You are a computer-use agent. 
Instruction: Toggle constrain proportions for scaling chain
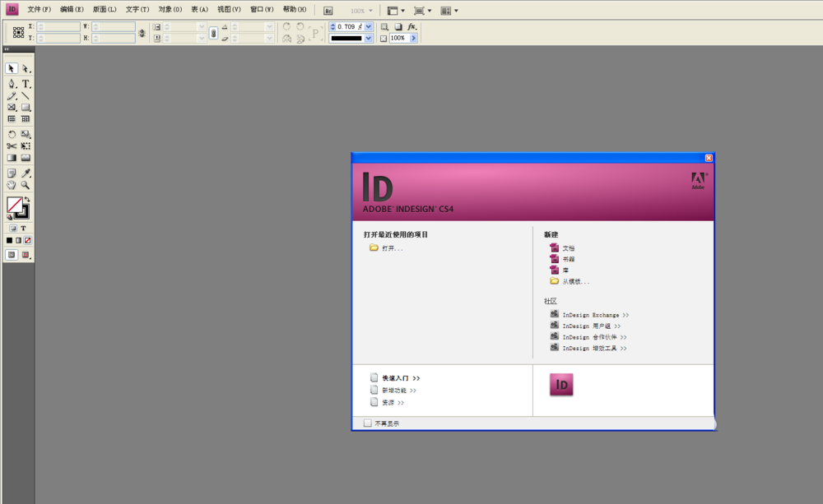214,33
